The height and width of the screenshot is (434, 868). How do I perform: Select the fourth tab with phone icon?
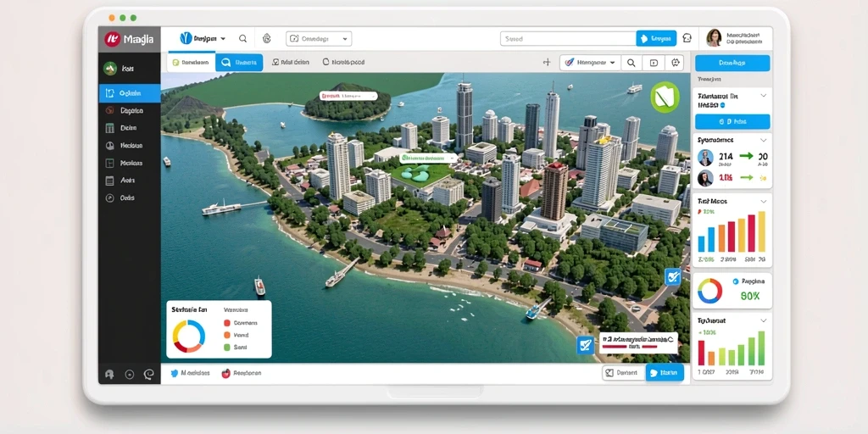(x=343, y=63)
